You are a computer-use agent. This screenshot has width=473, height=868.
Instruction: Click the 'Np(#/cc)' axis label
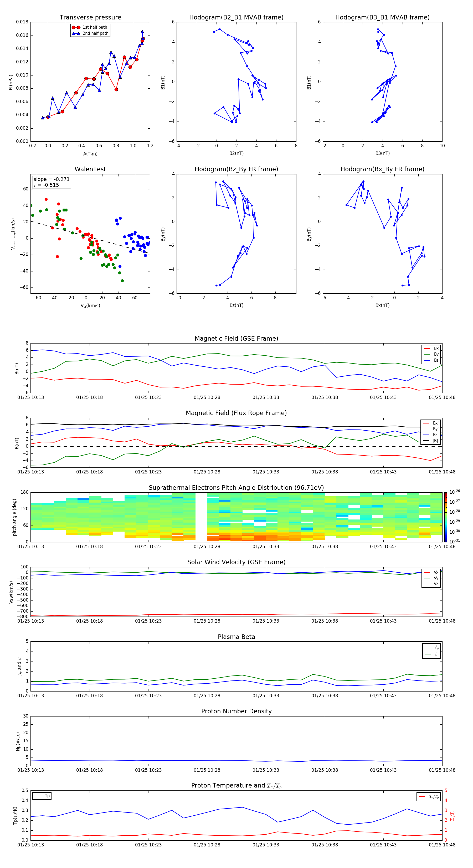click(x=18, y=741)
